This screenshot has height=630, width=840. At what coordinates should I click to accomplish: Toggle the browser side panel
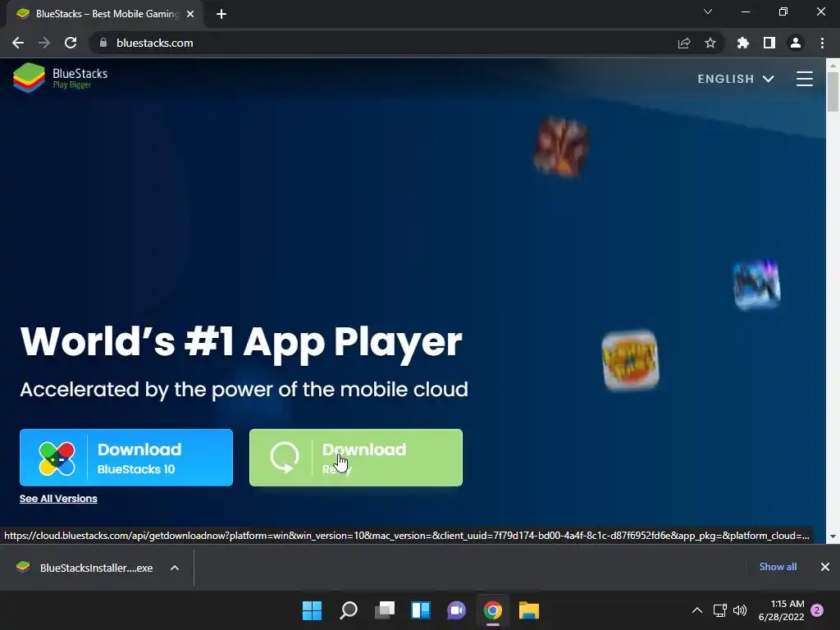coord(769,43)
